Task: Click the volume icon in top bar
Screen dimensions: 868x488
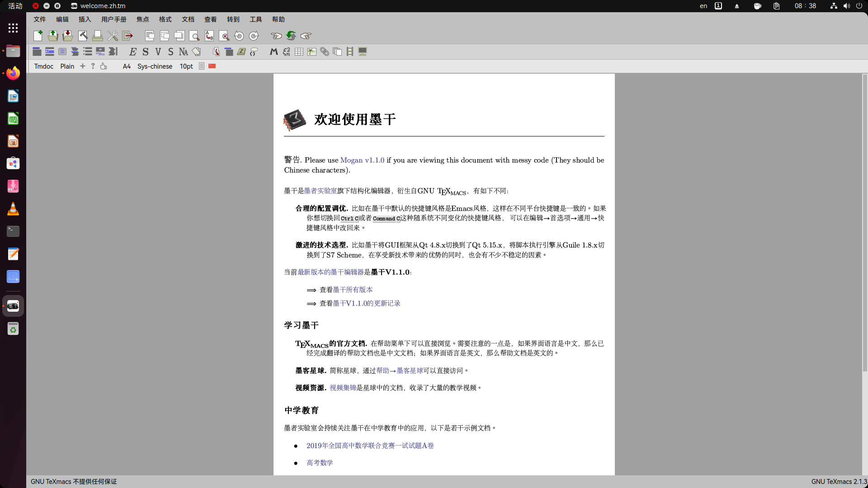Action: click(846, 6)
